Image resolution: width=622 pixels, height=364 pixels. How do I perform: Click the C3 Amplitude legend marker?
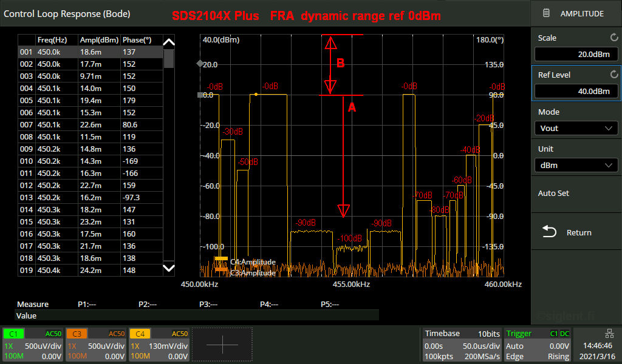[x=221, y=270]
